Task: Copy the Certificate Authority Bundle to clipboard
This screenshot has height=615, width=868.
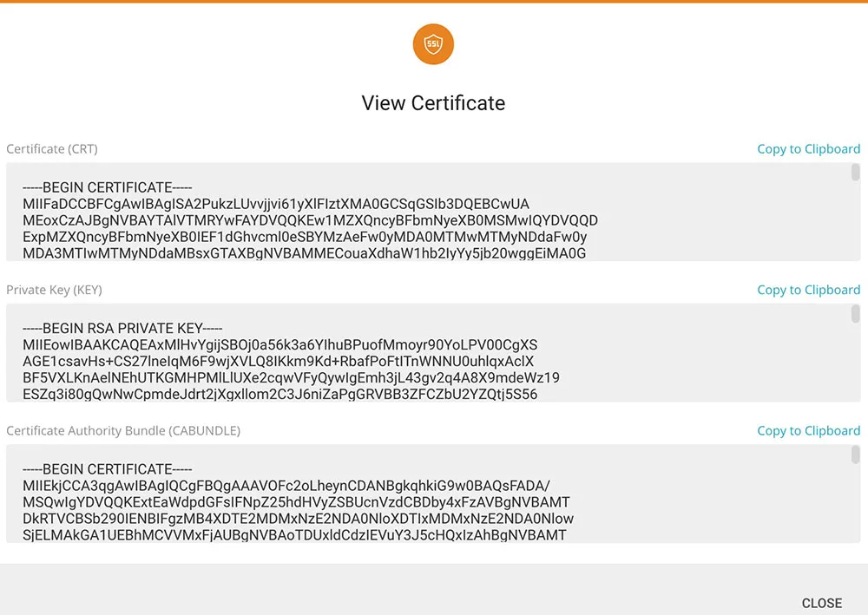Action: pos(808,431)
